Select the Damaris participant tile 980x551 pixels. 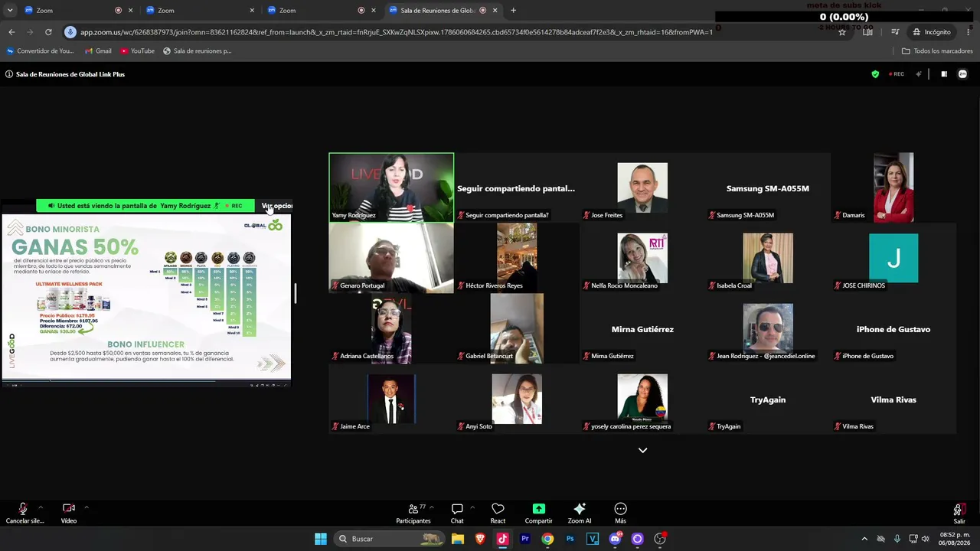[x=893, y=187]
